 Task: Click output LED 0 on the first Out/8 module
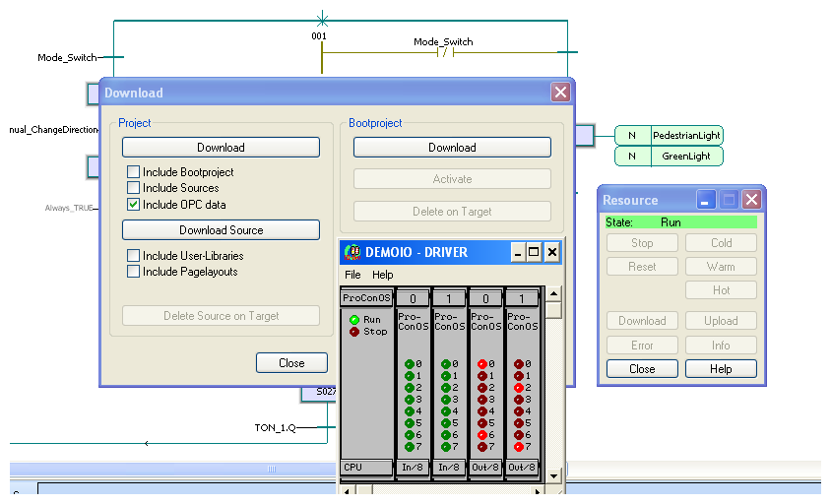(481, 364)
